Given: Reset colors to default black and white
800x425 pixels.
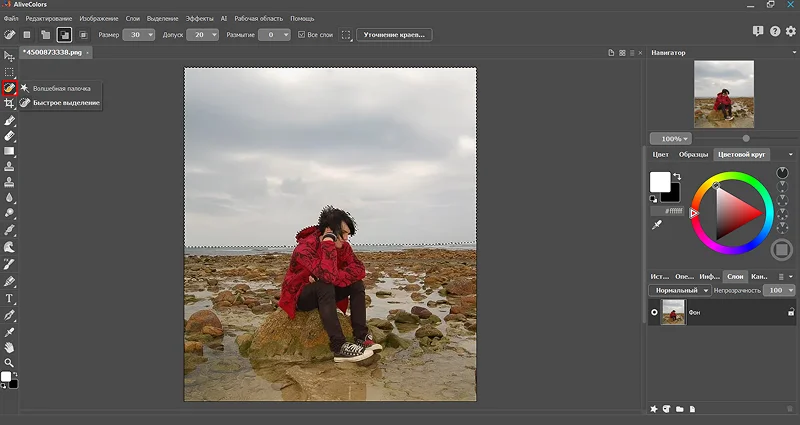Looking at the screenshot, I should (654, 199).
